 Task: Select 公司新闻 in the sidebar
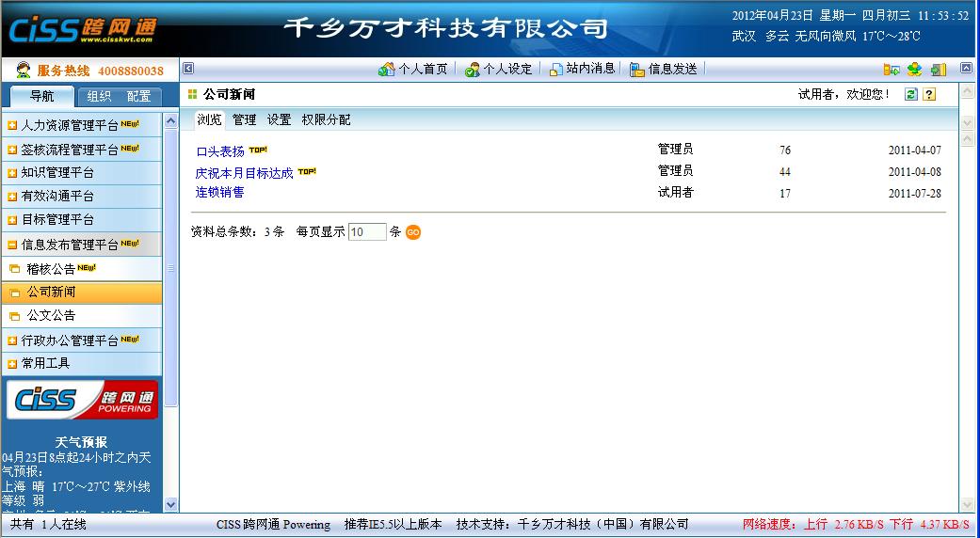click(x=81, y=293)
